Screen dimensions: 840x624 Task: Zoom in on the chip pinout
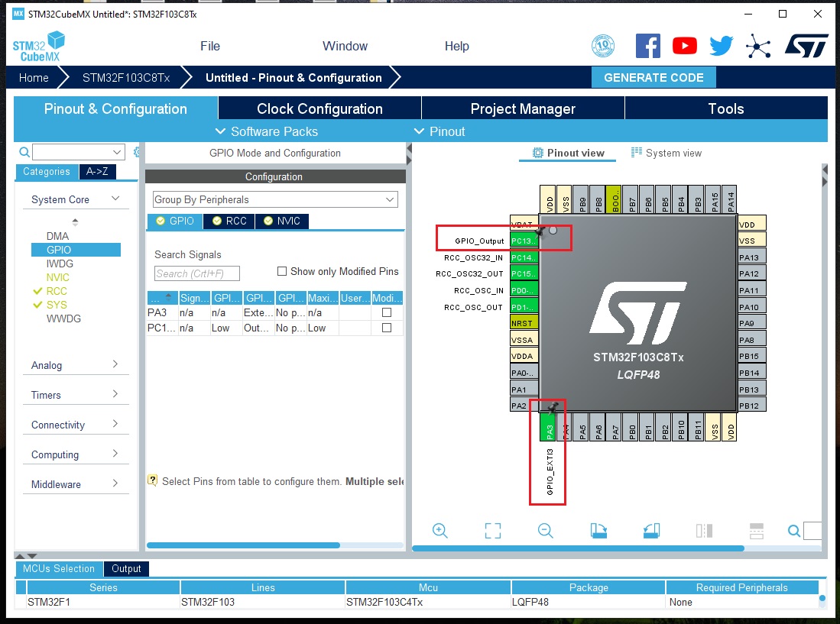(x=440, y=531)
